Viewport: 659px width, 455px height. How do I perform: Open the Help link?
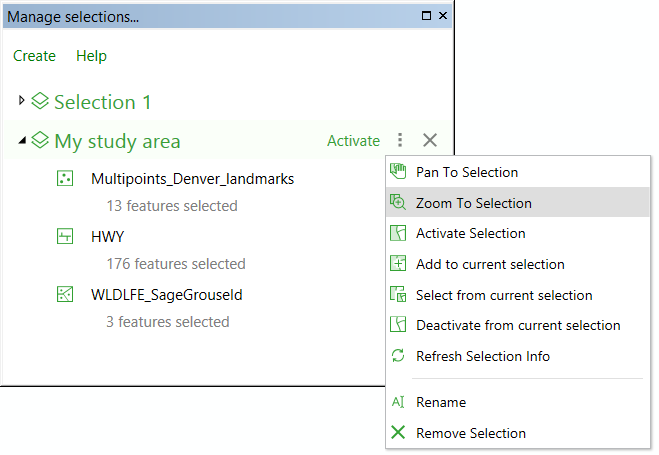[x=91, y=56]
